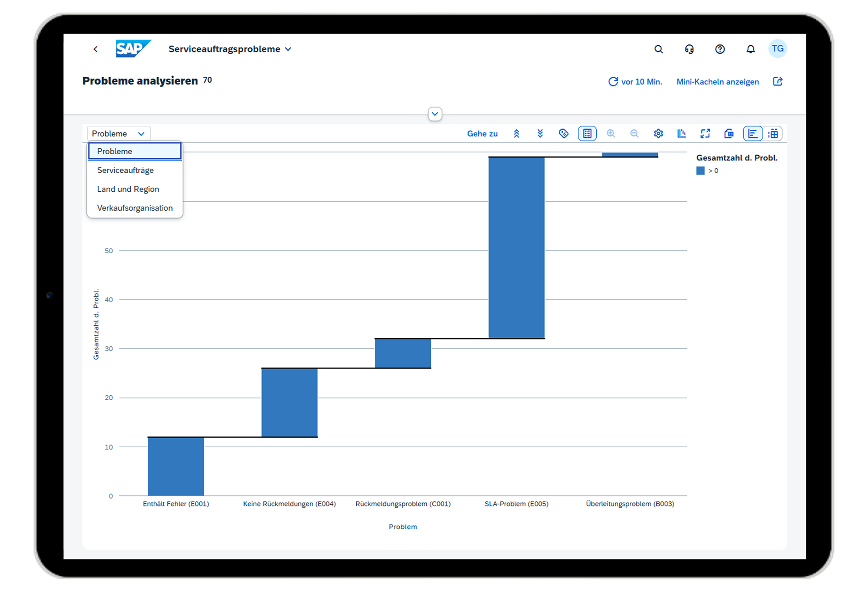Screen dimensions: 868x592
Task: Click the drill down double-arrow icon
Action: pos(540,133)
